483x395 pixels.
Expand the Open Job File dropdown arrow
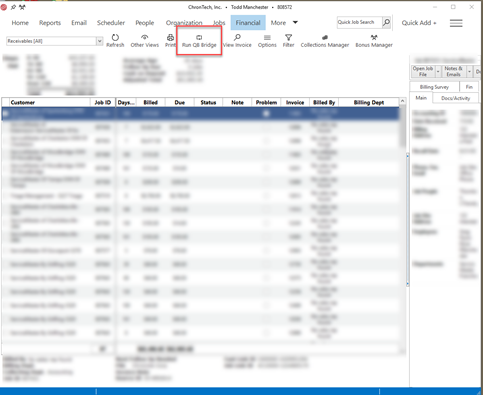click(438, 71)
